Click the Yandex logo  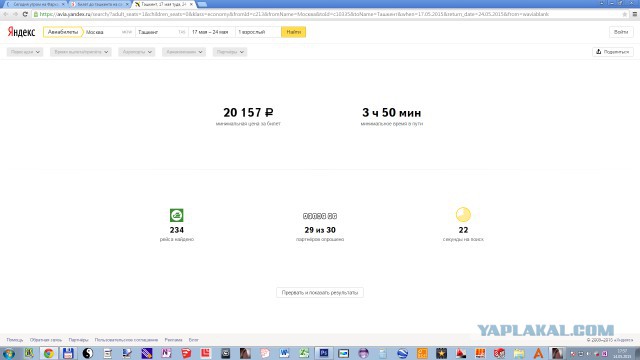[21, 32]
